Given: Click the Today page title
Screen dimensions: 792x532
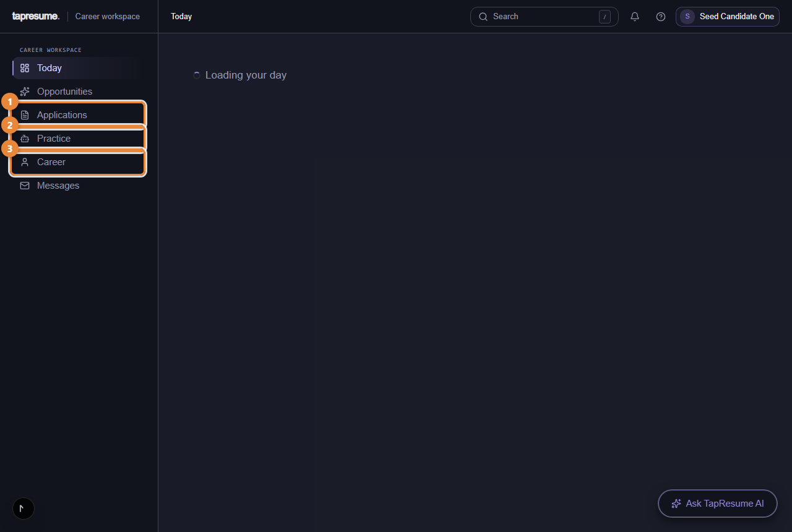Looking at the screenshot, I should (181, 17).
